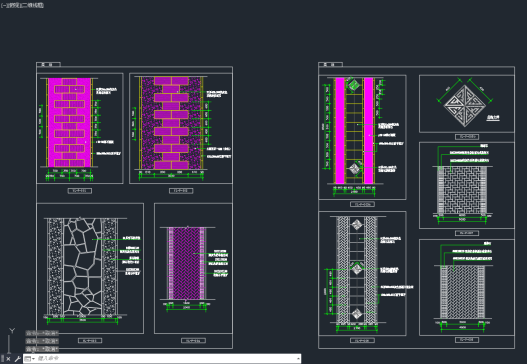Viewport: 527px width, 364px height.
Task: Grab the command line drag handle
Action: (2, 359)
